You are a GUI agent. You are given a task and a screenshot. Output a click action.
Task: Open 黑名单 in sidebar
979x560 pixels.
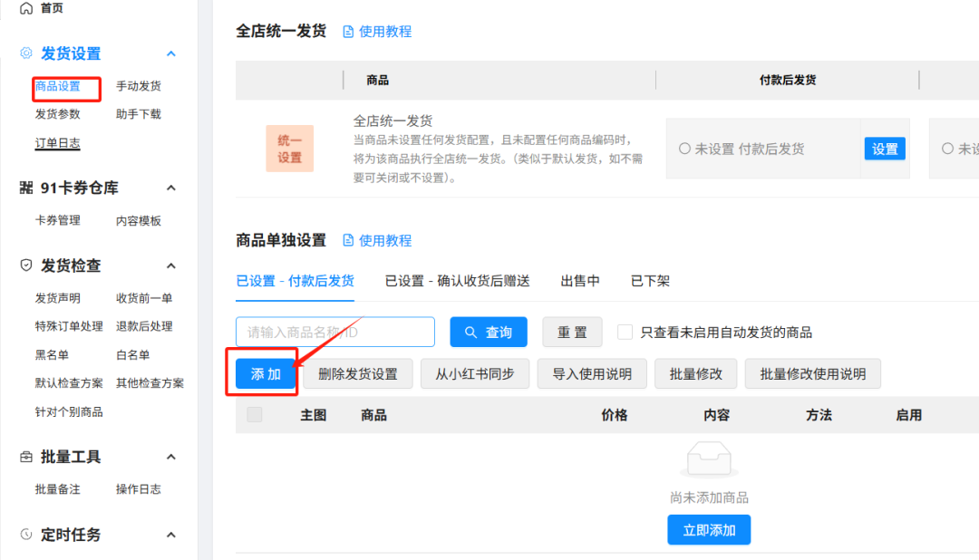tap(52, 355)
